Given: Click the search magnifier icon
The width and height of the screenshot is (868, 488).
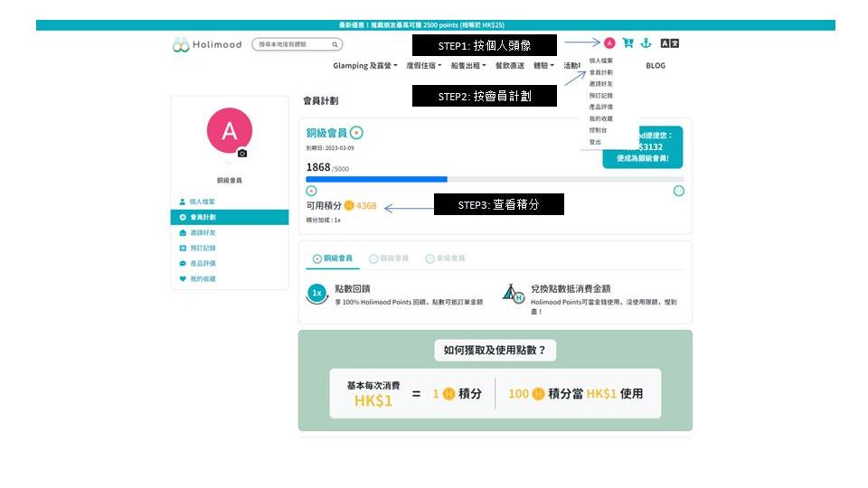Looking at the screenshot, I should pyautogui.click(x=334, y=44).
